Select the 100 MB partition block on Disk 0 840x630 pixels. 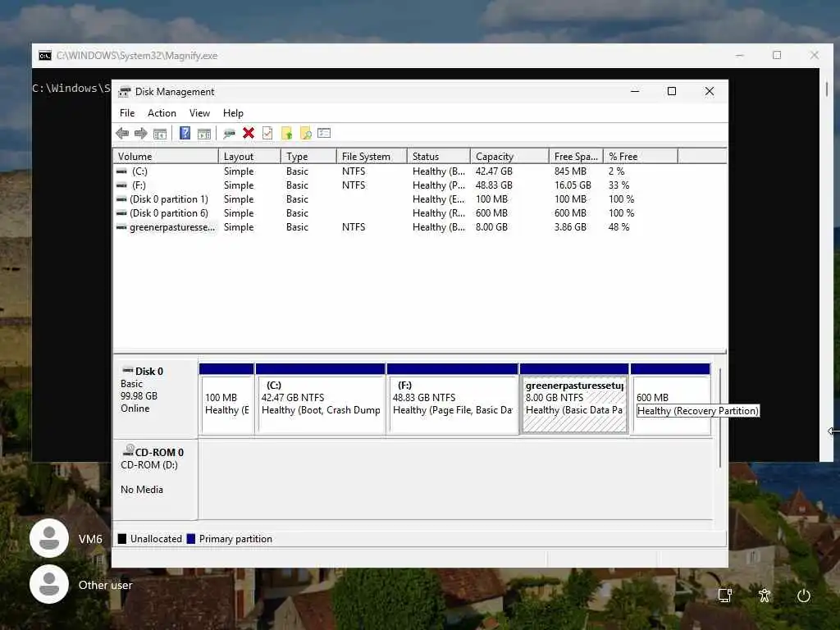pos(226,399)
